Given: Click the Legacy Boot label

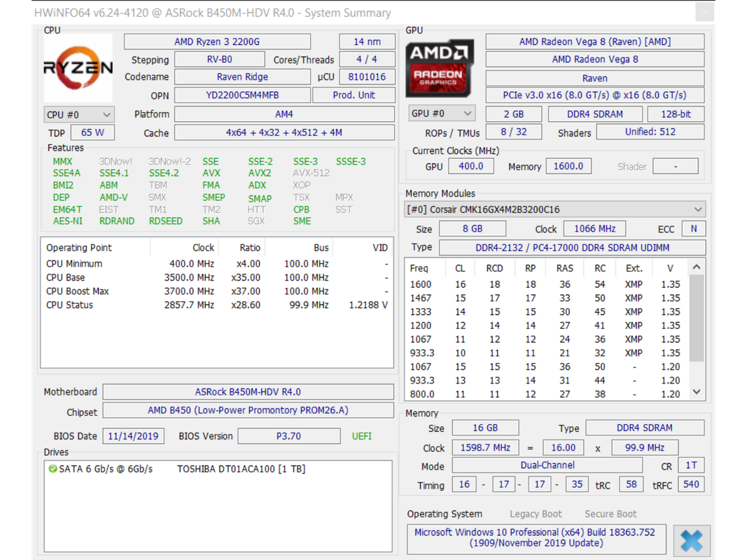Looking at the screenshot, I should (x=536, y=514).
